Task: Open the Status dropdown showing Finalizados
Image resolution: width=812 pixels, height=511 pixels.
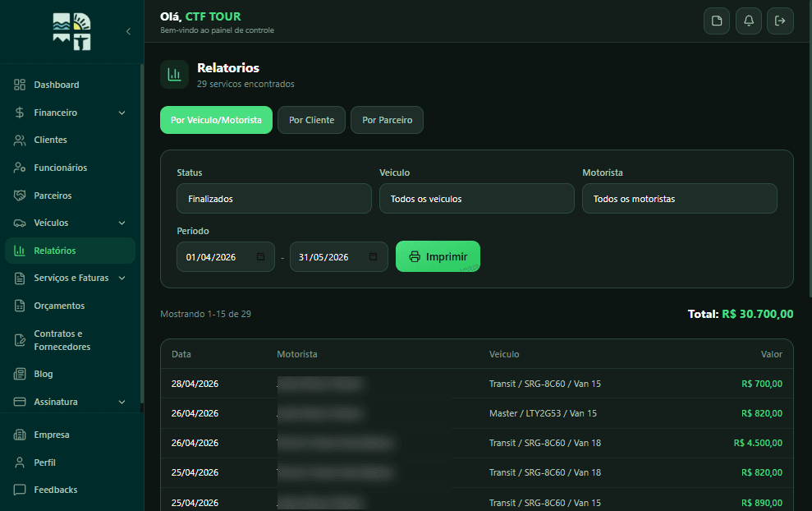Action: [x=274, y=199]
